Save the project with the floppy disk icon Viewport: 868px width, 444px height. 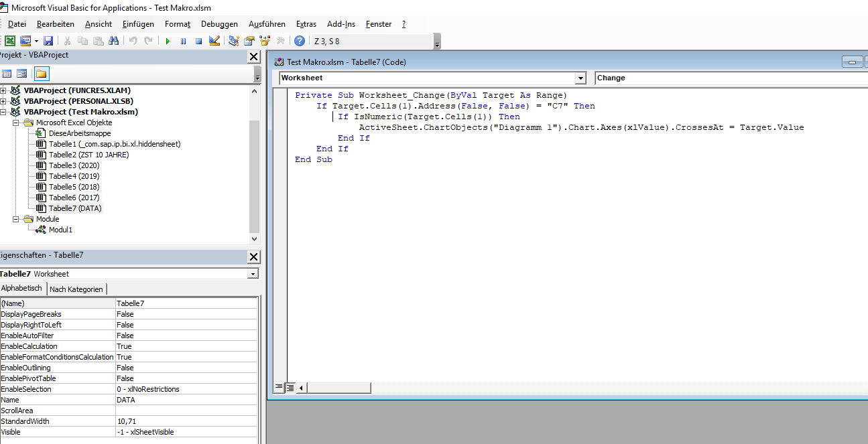48,41
